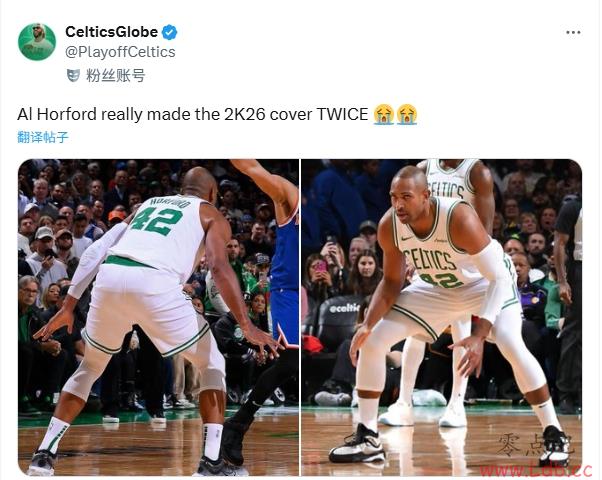602x480 pixels.
Task: Click the green 42 number on left photo
Action: pyautogui.click(x=156, y=222)
